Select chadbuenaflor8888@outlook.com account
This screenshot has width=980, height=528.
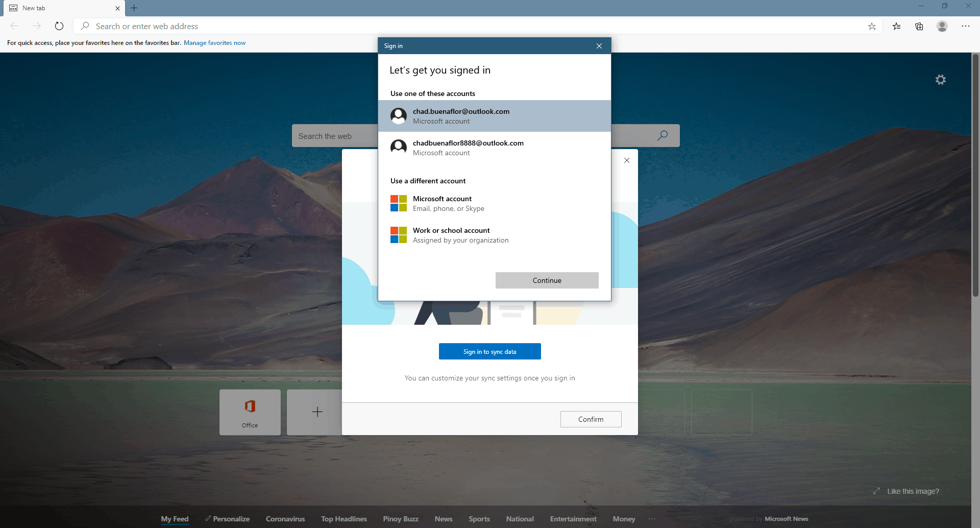494,148
